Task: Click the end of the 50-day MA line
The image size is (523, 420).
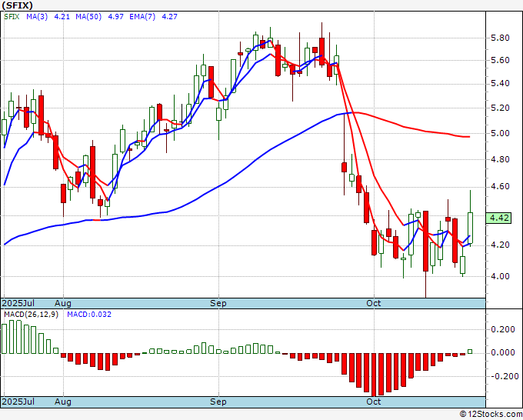Action: [469, 137]
